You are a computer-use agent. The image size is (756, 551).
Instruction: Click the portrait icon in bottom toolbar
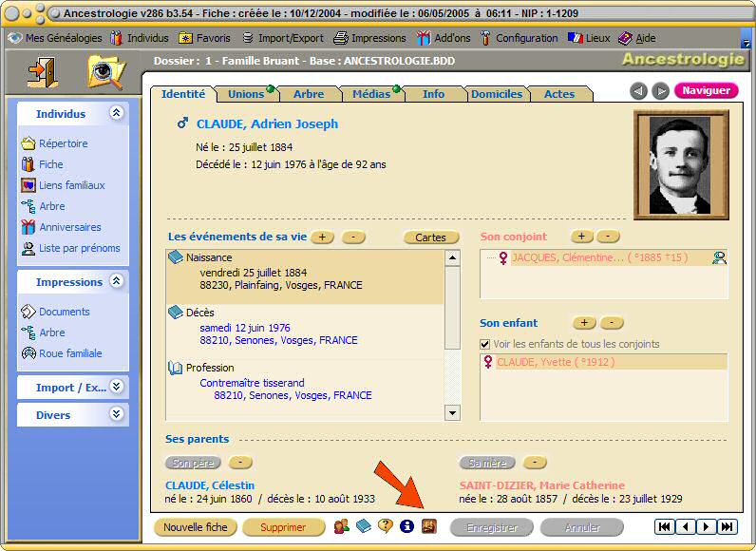pyautogui.click(x=428, y=526)
